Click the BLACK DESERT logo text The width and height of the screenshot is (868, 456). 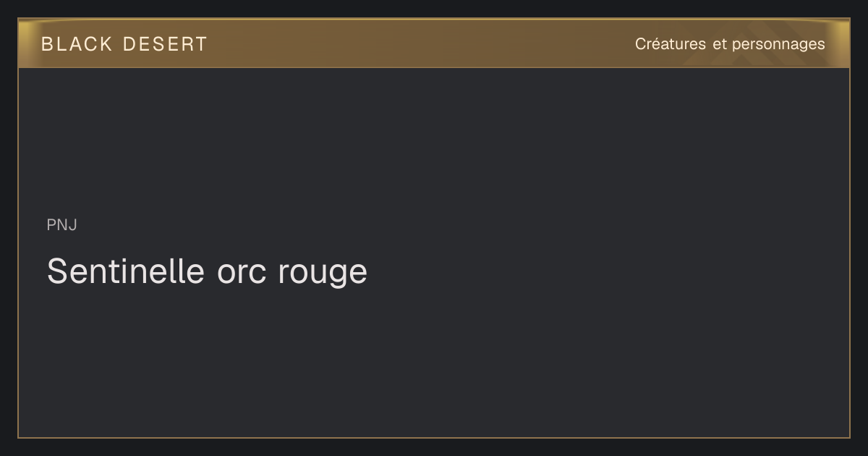(x=124, y=44)
